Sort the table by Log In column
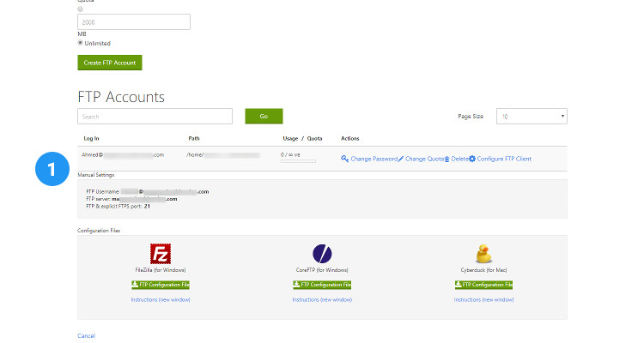This screenshot has width=644, height=343. click(x=91, y=138)
